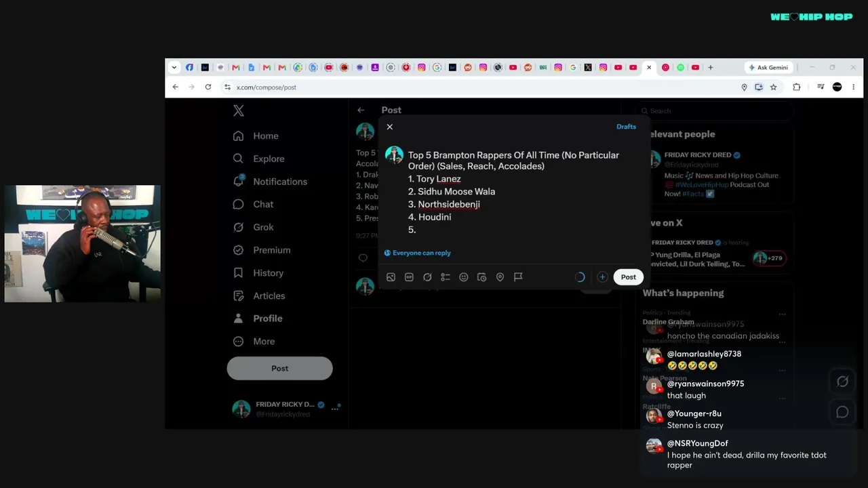
Task: Click the address bar URL x.com/compose/post
Action: [x=267, y=87]
